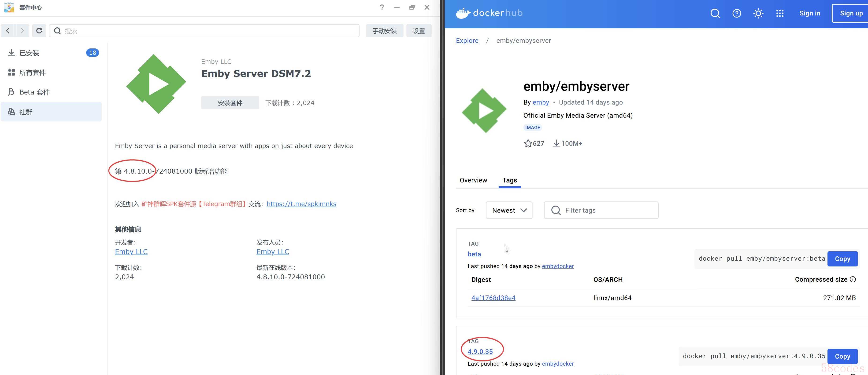This screenshot has width=868, height=375.
Task: Open All Packages (所有套件) section
Action: tap(51, 72)
